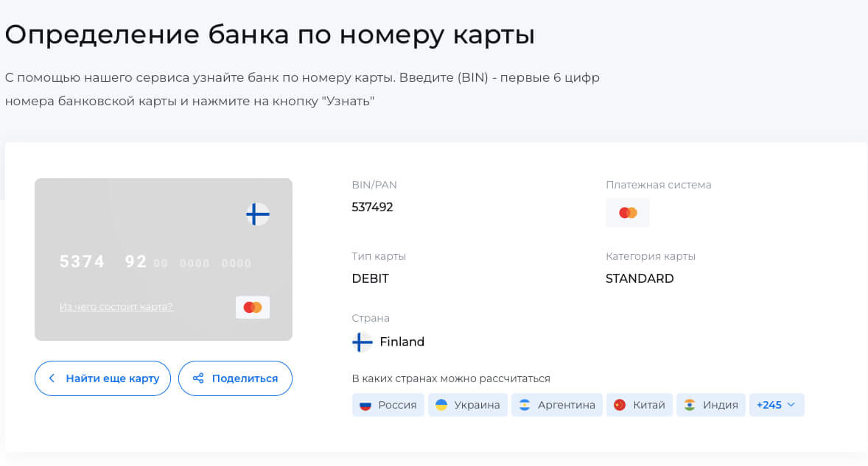Click the India flag icon
Viewport: 868px width, 466px height.
point(690,404)
